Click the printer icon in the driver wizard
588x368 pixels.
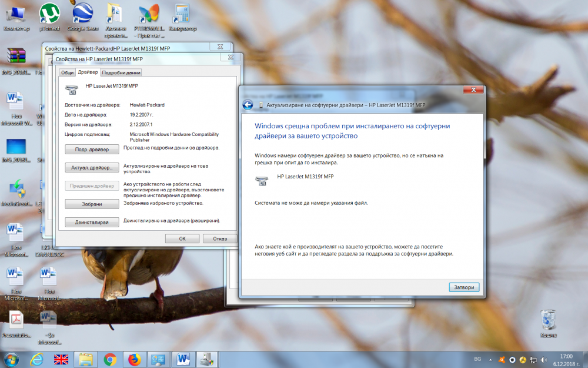click(262, 181)
